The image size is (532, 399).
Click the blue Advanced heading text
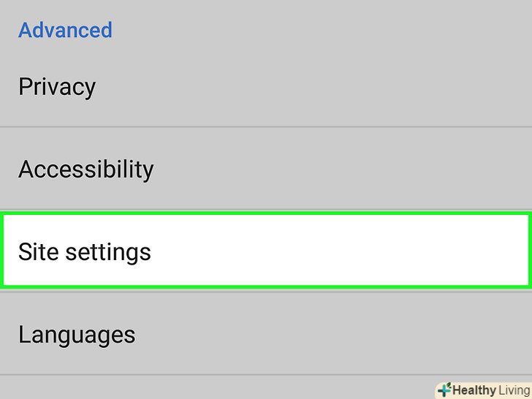[x=65, y=31]
